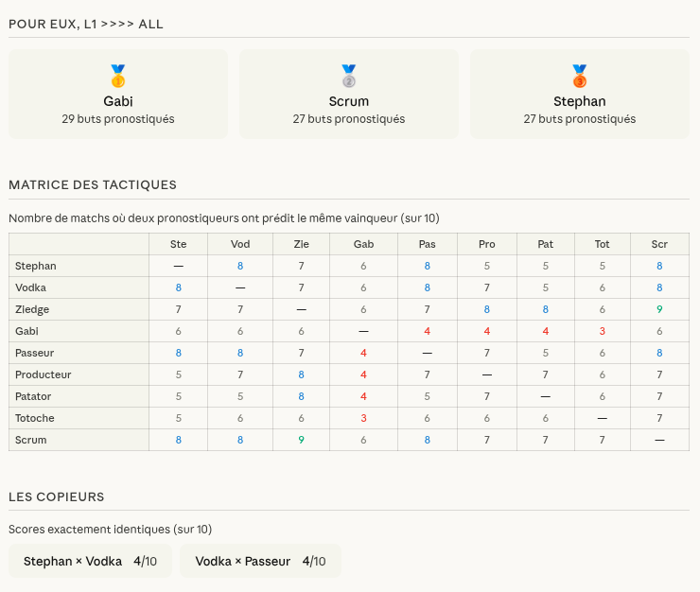
Task: Click the Stephan × Vodka copieurs badge
Action: pos(90,561)
